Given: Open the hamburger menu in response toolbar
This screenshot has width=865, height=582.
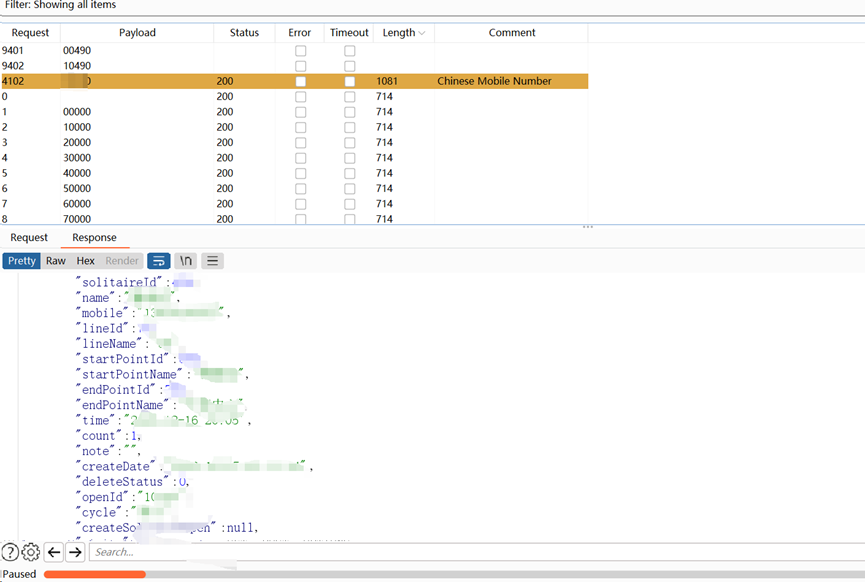Looking at the screenshot, I should (x=212, y=261).
